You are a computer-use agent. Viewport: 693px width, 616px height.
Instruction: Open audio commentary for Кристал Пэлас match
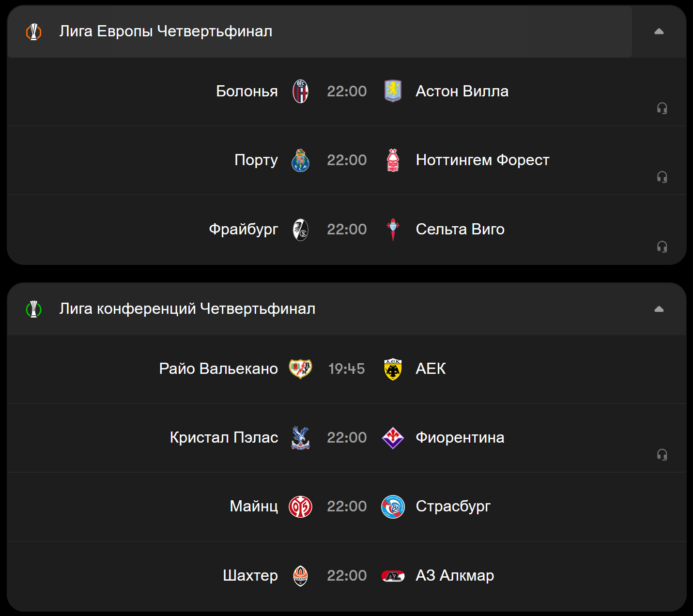(662, 454)
